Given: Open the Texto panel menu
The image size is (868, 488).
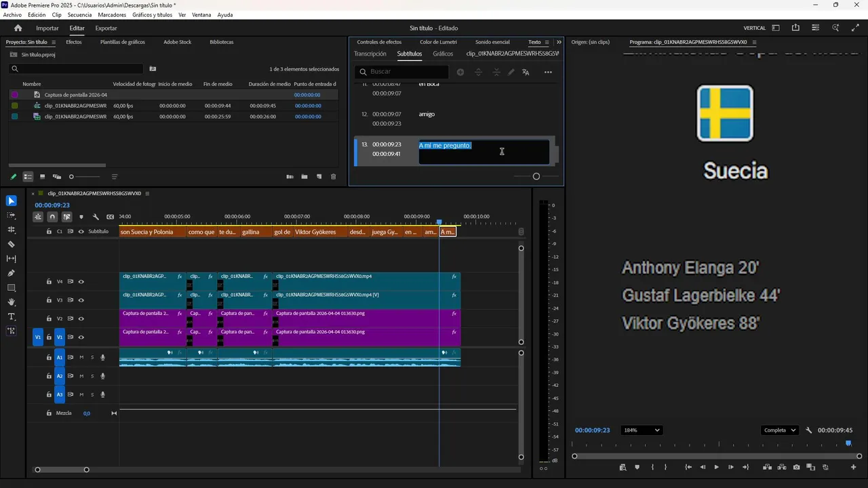Looking at the screenshot, I should click(548, 42).
